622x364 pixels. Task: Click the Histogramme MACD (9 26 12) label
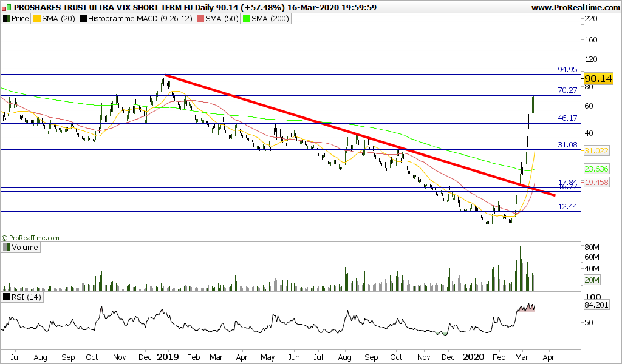click(140, 19)
